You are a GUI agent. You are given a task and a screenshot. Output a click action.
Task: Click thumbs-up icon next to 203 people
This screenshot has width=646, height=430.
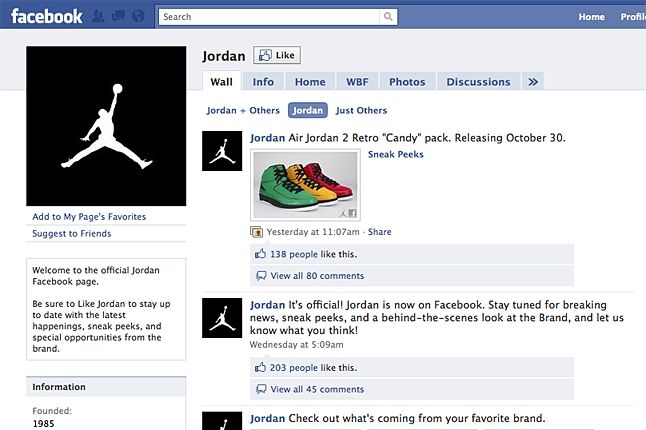[x=260, y=367]
